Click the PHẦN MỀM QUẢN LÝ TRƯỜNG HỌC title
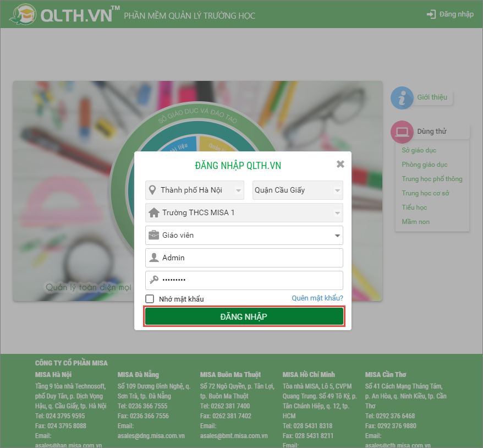Viewport: 483px width, 448px height. click(189, 16)
